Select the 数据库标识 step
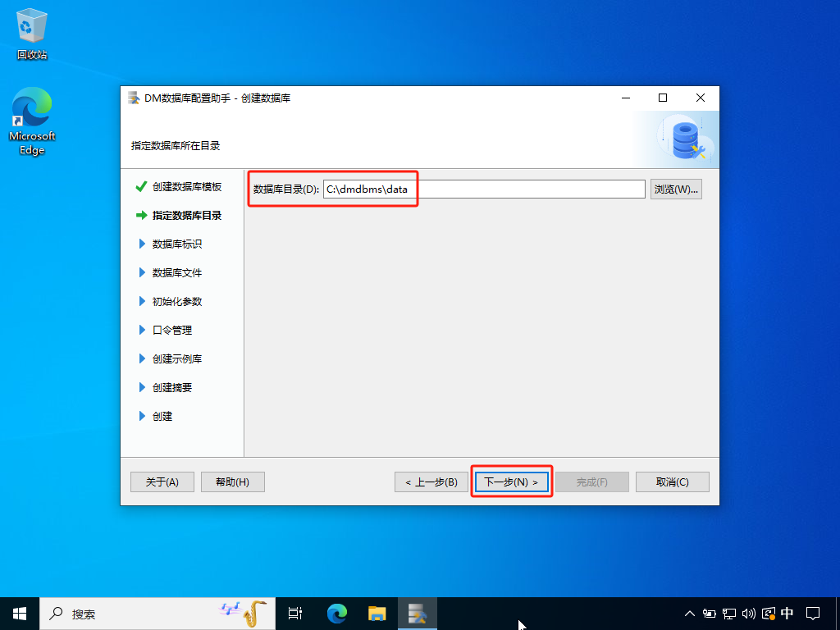 (177, 244)
